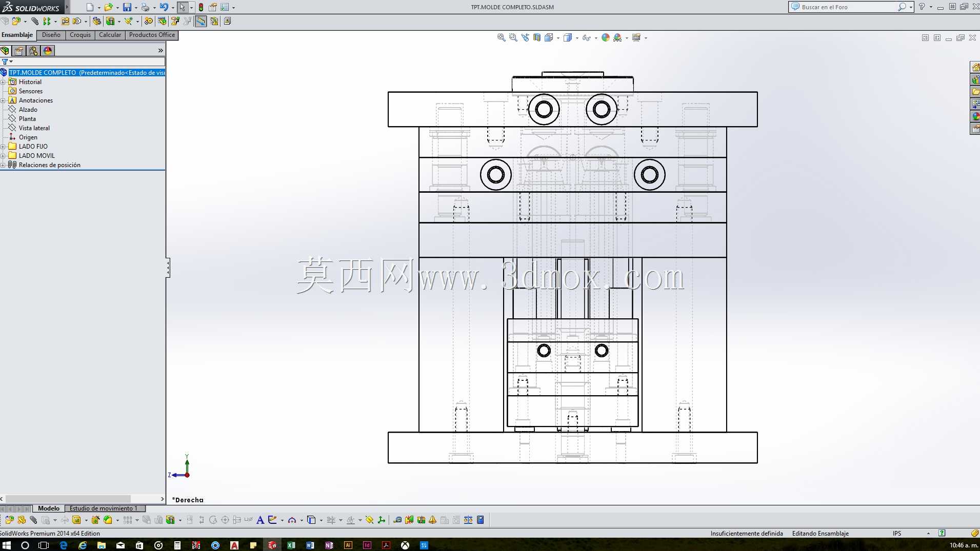Open the DisplayManager tab icon
980x551 pixels.
pyautogui.click(x=48, y=50)
